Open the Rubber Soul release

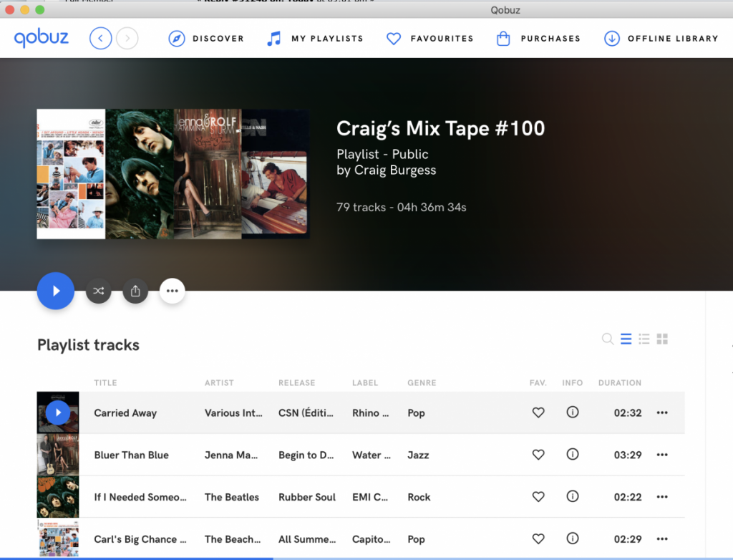pyautogui.click(x=306, y=497)
